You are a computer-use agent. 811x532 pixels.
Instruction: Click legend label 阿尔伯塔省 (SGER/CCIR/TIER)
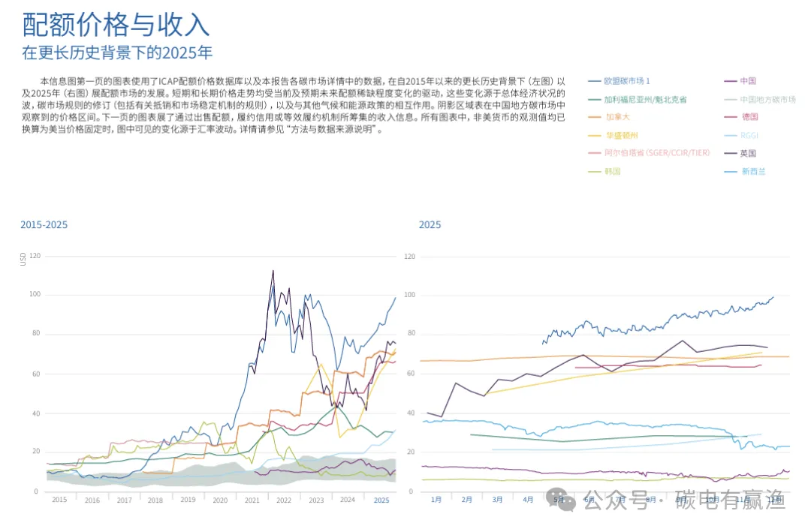coord(657,153)
